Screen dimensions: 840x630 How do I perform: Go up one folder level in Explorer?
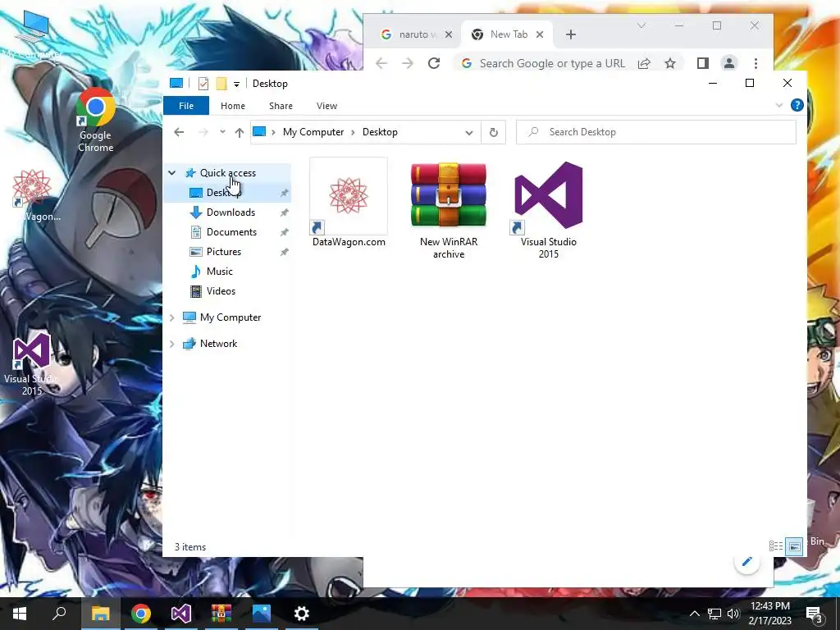(239, 132)
